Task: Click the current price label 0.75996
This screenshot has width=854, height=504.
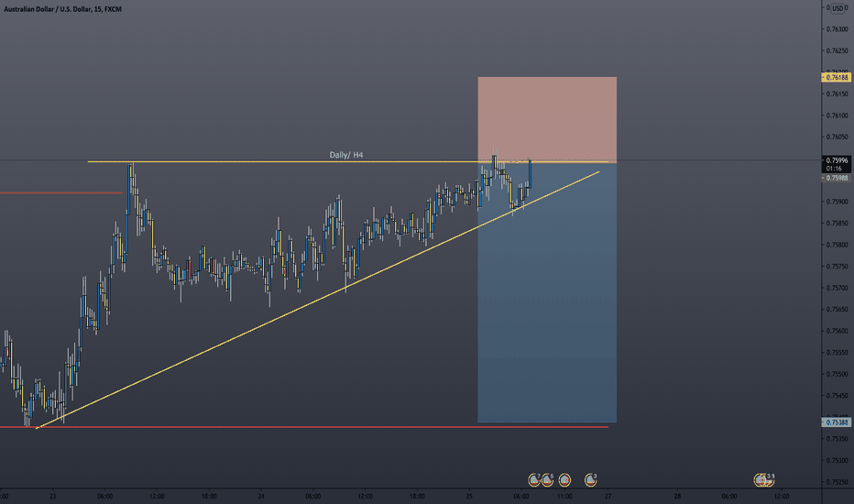Action: coord(836,160)
